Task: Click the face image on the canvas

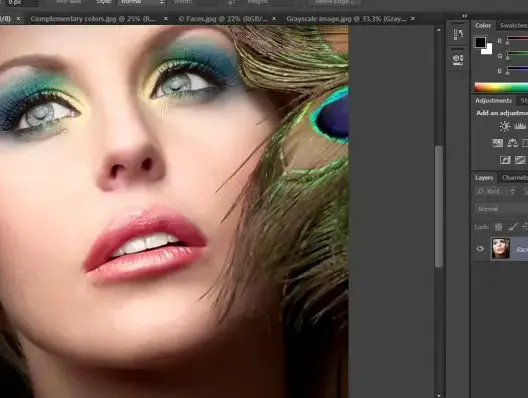Action: click(174, 211)
